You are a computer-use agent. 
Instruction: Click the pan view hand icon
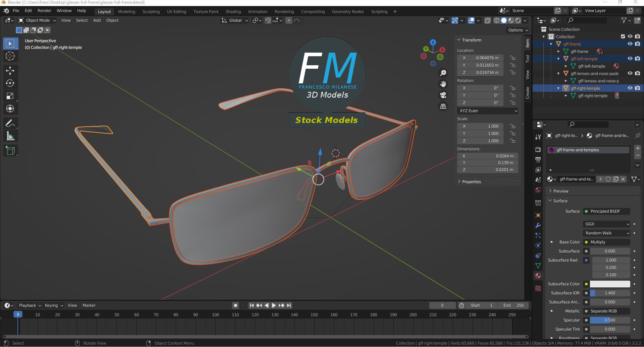(x=443, y=84)
